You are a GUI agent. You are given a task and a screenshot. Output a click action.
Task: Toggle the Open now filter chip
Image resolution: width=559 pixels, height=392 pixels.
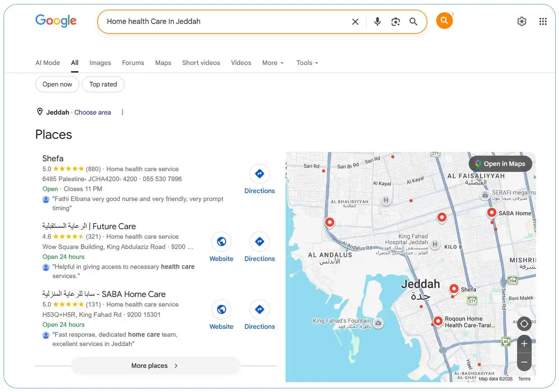click(57, 84)
